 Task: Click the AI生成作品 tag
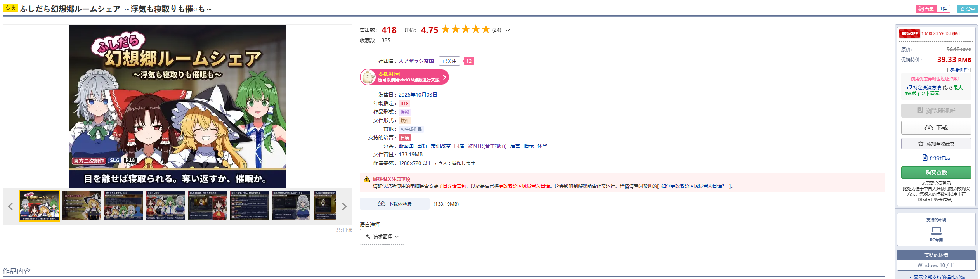(x=411, y=129)
